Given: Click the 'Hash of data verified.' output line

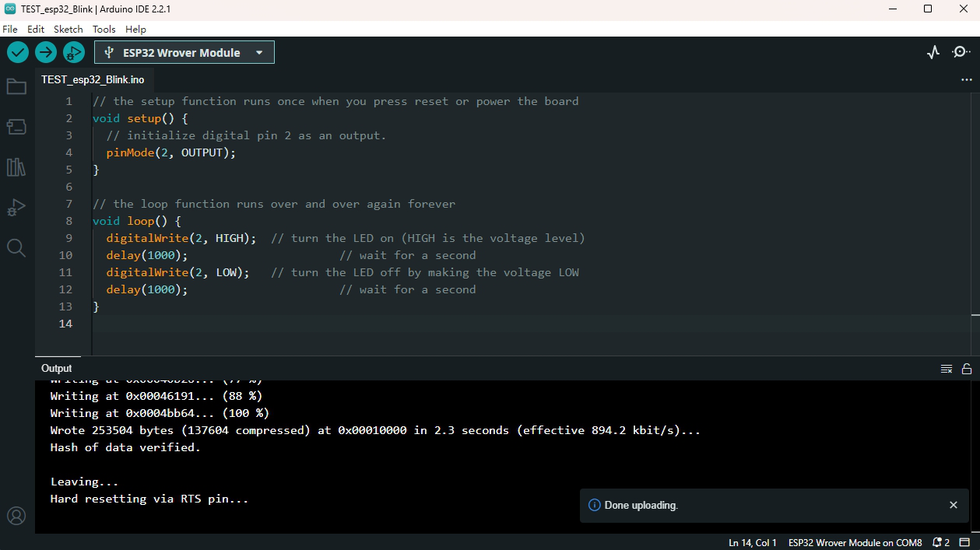Looking at the screenshot, I should tap(125, 447).
